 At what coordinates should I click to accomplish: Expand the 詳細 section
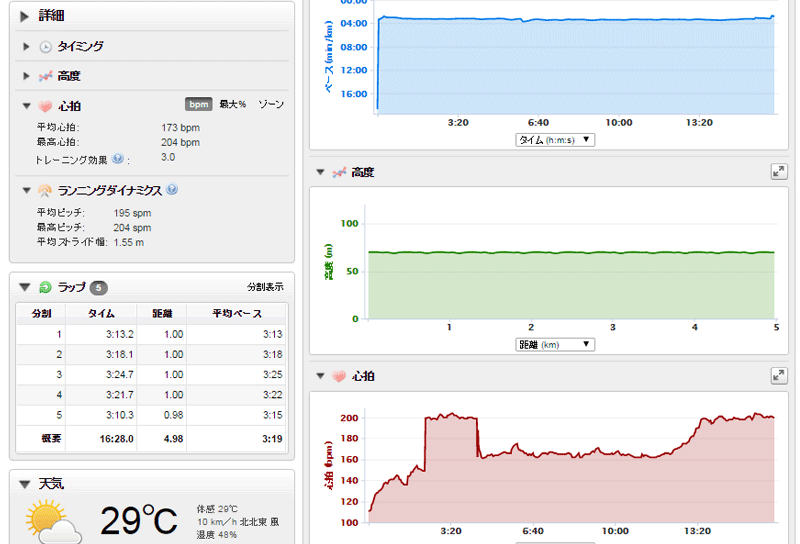point(25,16)
